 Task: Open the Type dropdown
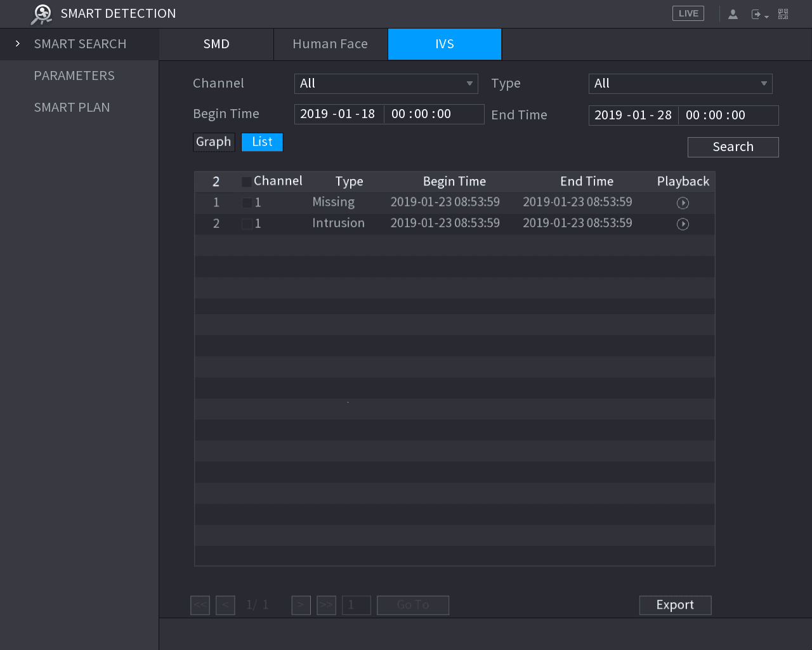(681, 84)
